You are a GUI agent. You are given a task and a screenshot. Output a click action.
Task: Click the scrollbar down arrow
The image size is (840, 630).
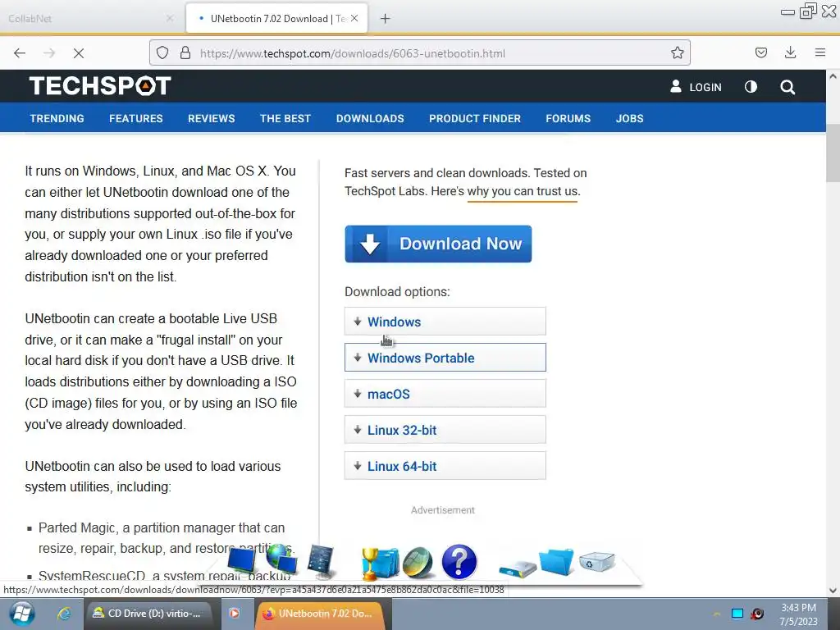coord(833,591)
